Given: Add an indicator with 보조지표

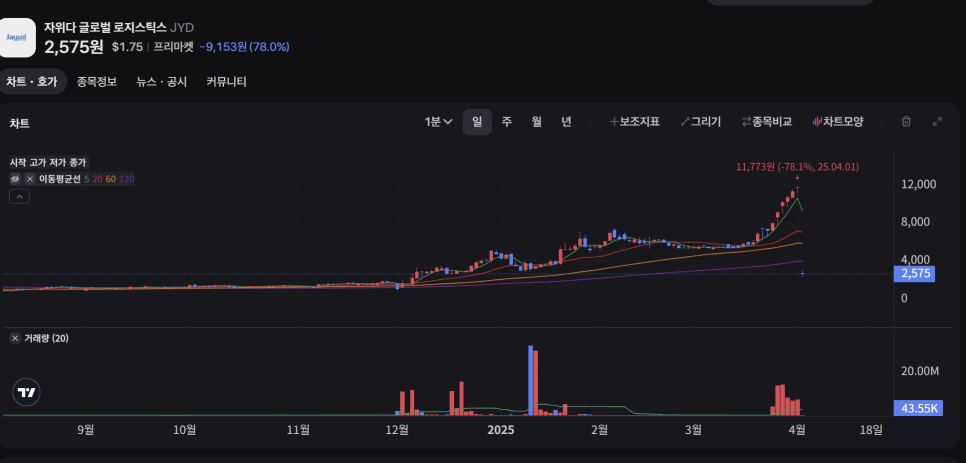Looking at the screenshot, I should point(635,122).
